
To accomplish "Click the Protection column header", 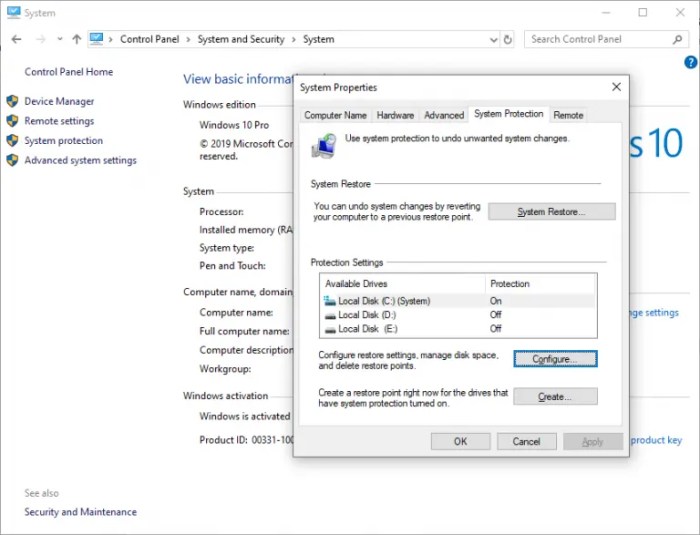I will [540, 284].
